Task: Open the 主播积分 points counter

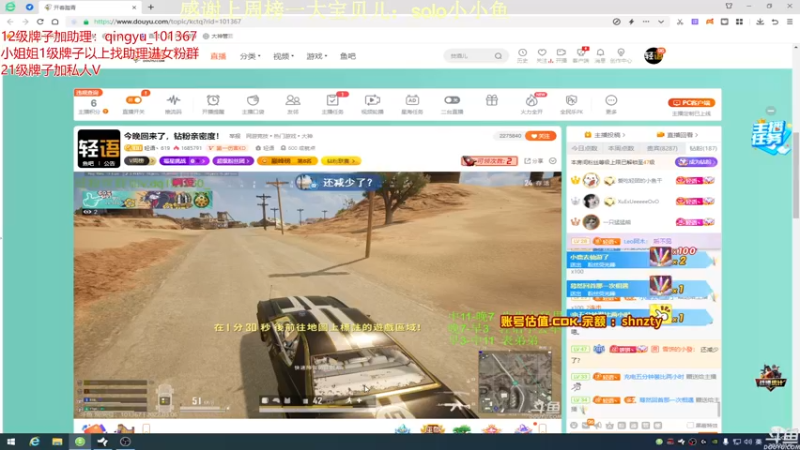Action: (93, 106)
